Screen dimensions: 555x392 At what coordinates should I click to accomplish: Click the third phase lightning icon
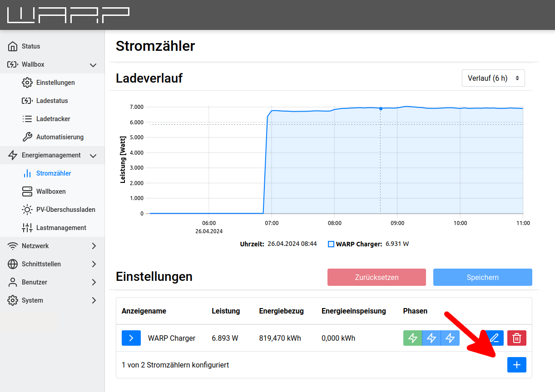(x=450, y=338)
